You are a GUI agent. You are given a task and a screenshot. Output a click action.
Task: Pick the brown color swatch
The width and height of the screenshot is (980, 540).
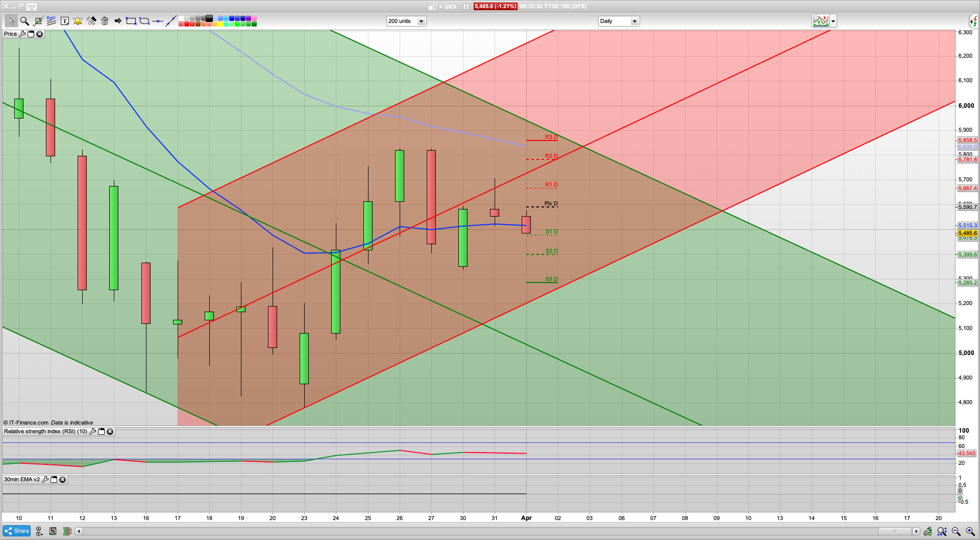pyautogui.click(x=198, y=24)
